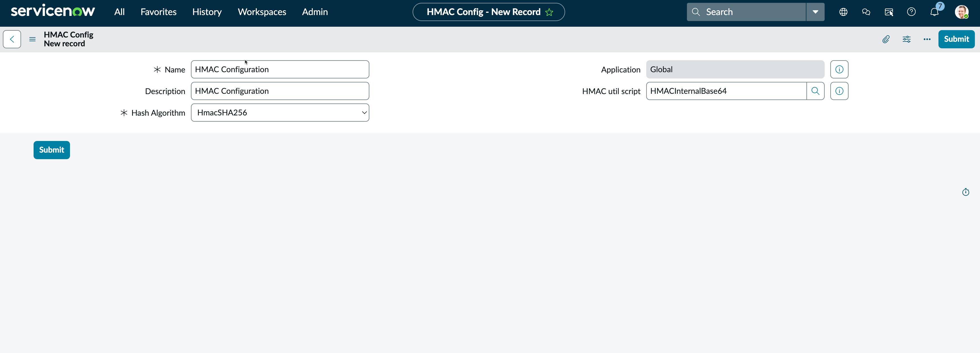Show Application record info icon

[839, 70]
